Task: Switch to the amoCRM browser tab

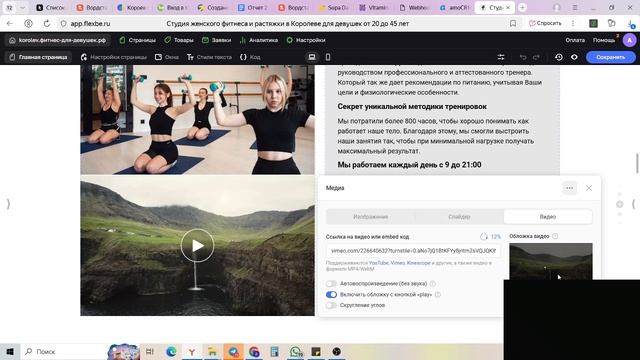Action: point(455,8)
